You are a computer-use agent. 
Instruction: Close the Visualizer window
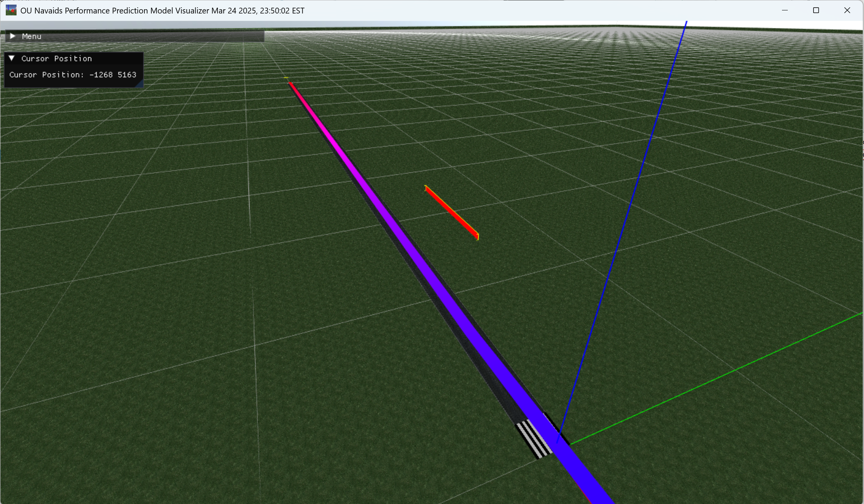pos(847,10)
